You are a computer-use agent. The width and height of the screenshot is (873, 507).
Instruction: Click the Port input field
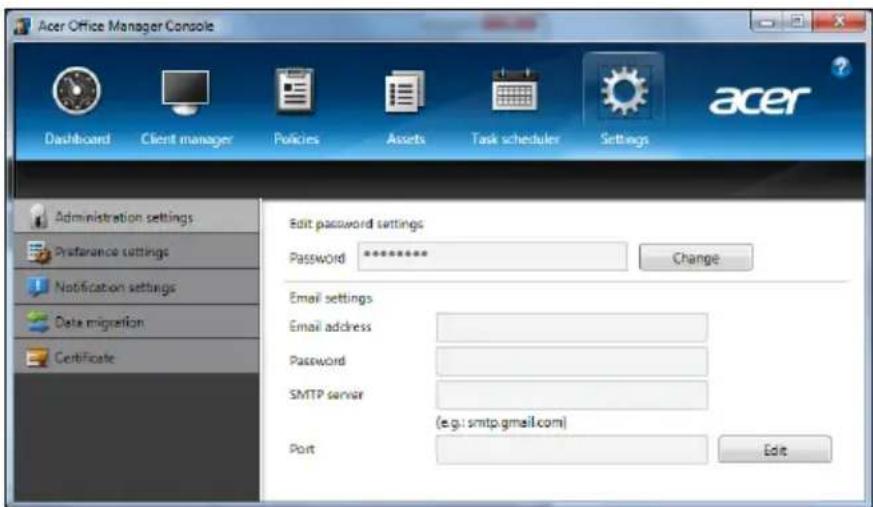pyautogui.click(x=572, y=450)
